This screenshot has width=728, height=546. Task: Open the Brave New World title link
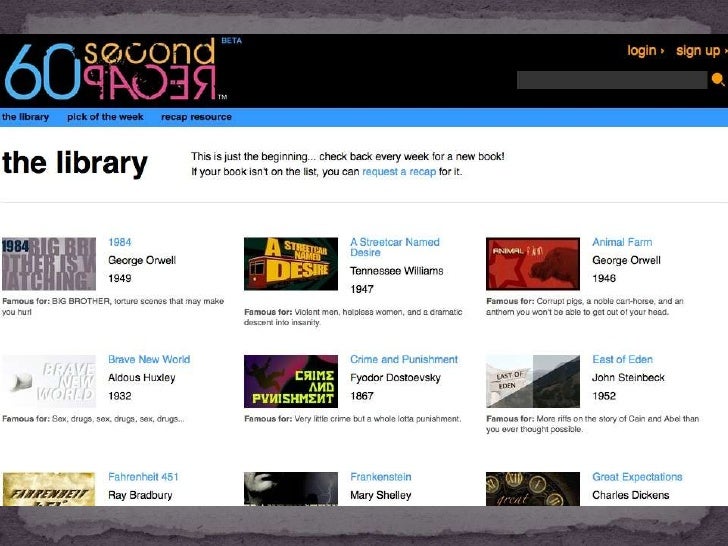pos(149,359)
